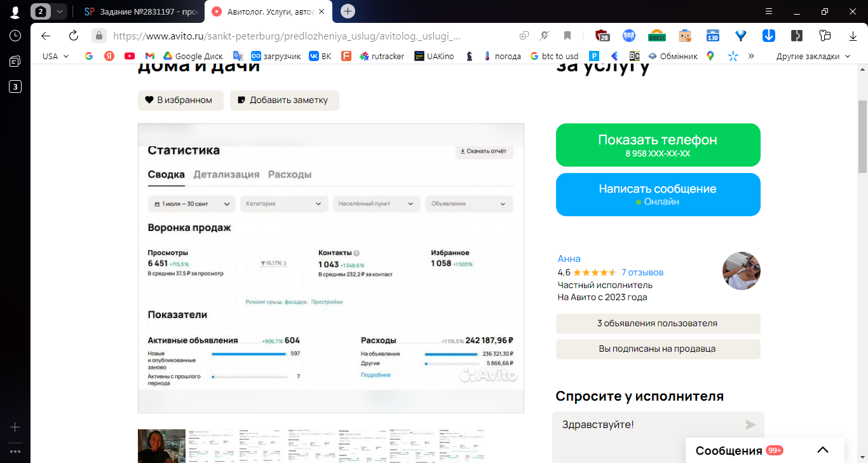Go back to the previous page
This screenshot has width=868, height=463.
click(x=45, y=36)
